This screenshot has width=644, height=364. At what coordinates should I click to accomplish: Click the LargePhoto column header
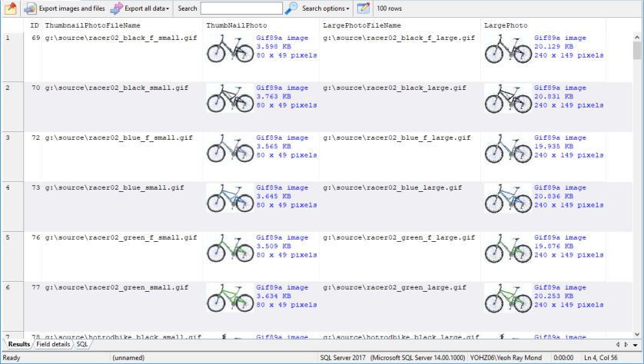pos(506,25)
